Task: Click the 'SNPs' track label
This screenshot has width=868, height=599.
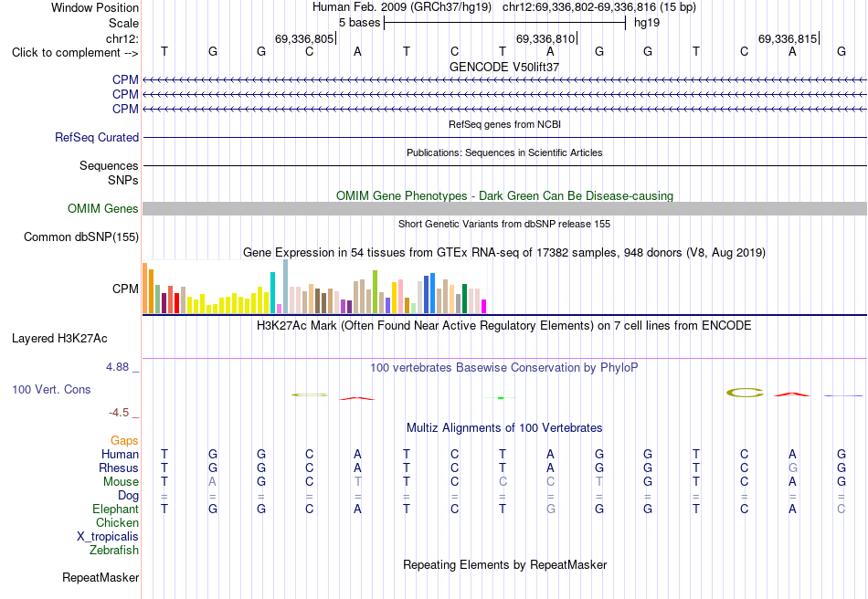Action: pos(123,180)
